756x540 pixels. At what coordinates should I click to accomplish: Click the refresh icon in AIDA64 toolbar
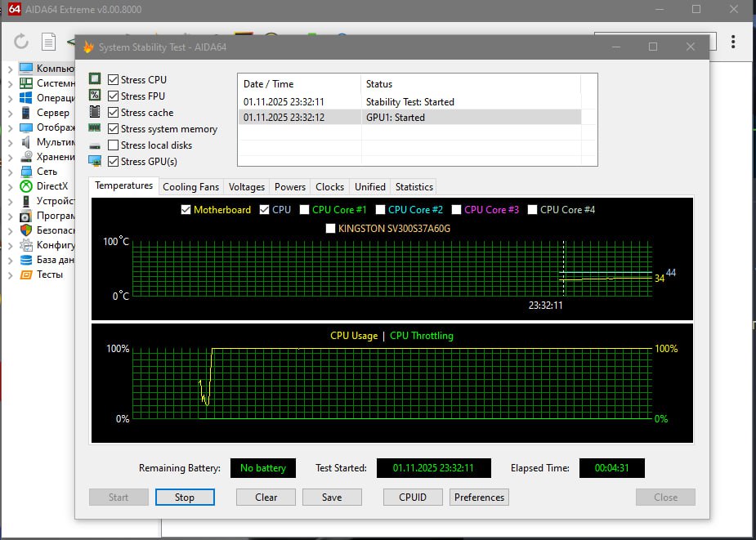tap(21, 42)
